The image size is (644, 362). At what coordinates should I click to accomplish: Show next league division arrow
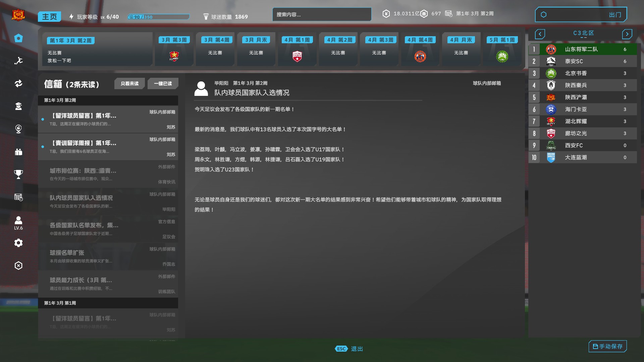pyautogui.click(x=627, y=34)
